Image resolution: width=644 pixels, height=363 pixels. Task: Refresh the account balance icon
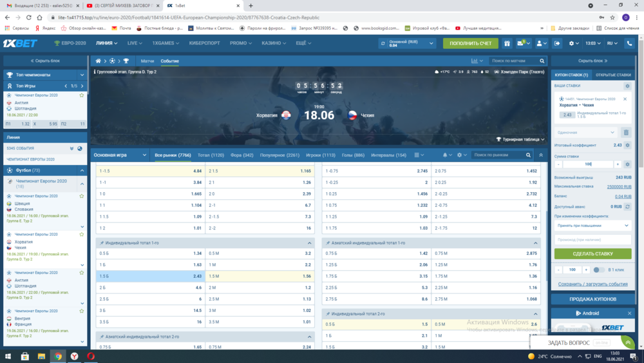tap(383, 43)
